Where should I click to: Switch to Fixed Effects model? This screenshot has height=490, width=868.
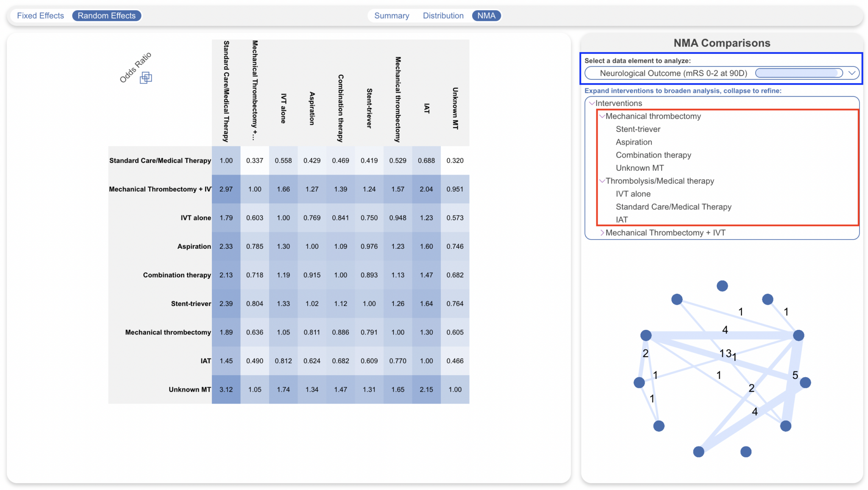click(40, 15)
